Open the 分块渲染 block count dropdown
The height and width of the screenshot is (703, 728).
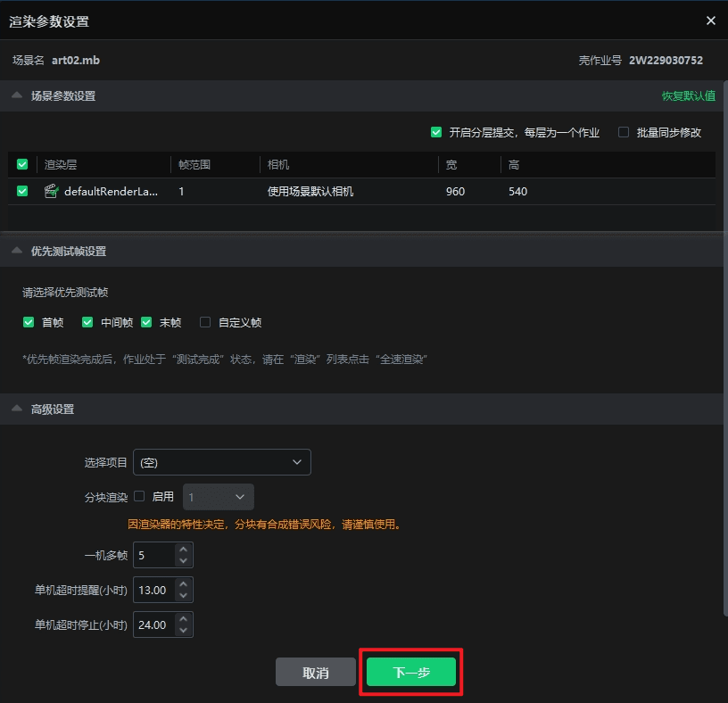tap(218, 497)
